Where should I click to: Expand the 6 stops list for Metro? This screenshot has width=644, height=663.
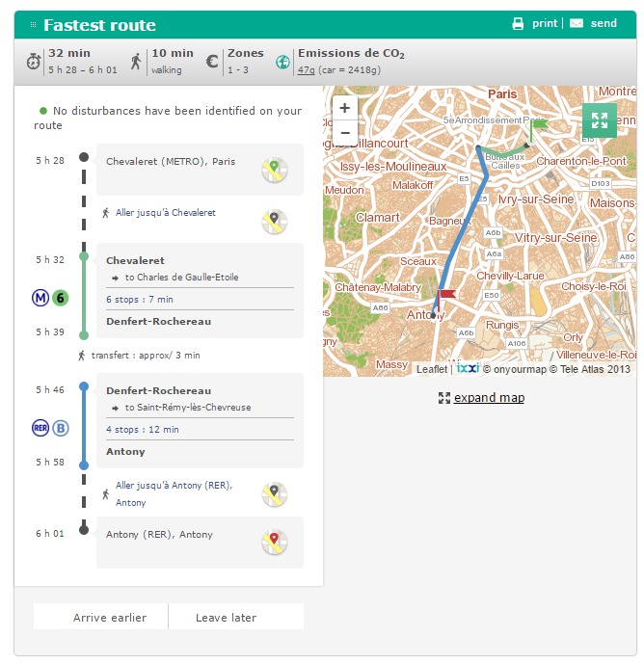pyautogui.click(x=139, y=299)
